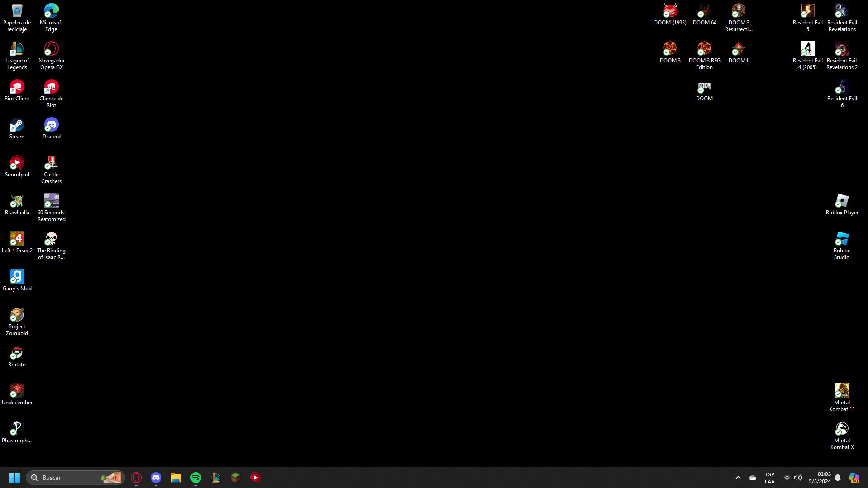Open Spotify from the taskbar
868x488 pixels.
coord(196,478)
